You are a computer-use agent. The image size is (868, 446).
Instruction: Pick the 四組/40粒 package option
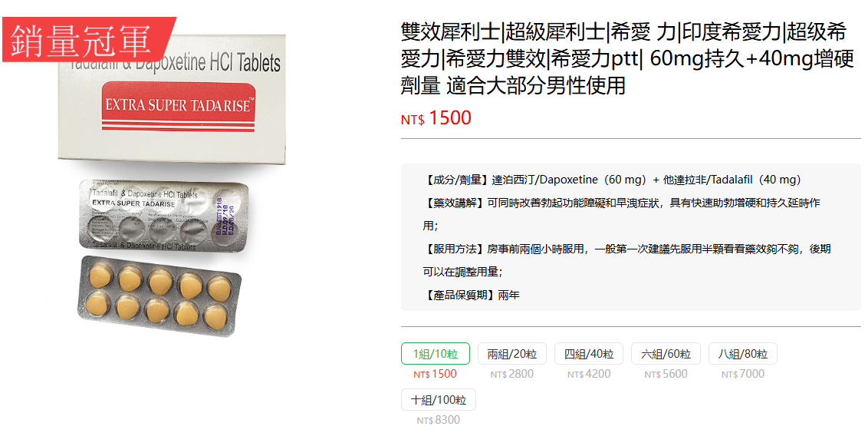pyautogui.click(x=589, y=353)
